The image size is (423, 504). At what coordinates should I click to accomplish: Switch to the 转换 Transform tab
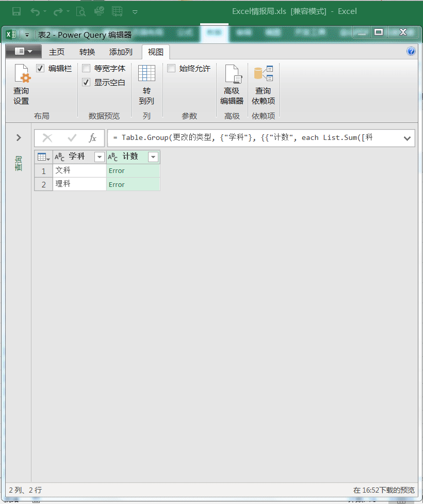87,52
